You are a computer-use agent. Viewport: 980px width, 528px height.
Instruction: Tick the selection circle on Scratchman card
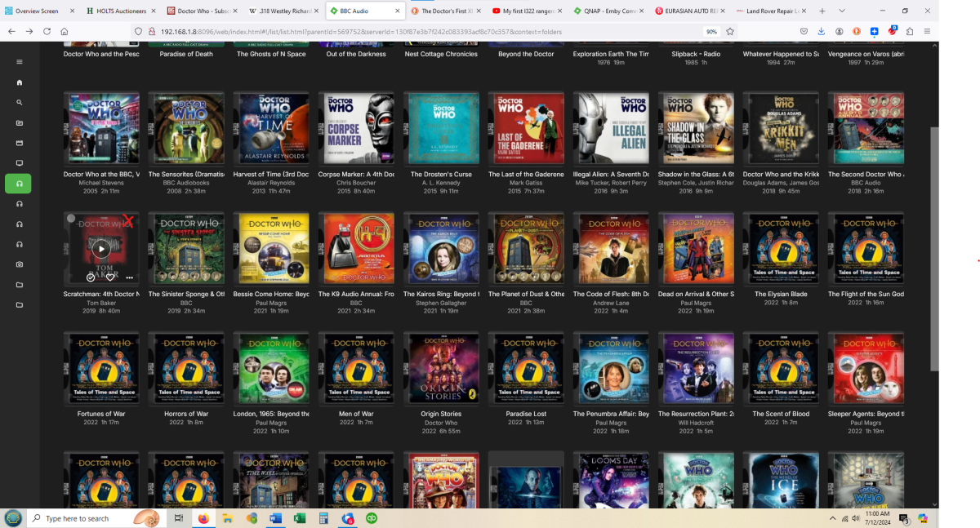click(71, 219)
